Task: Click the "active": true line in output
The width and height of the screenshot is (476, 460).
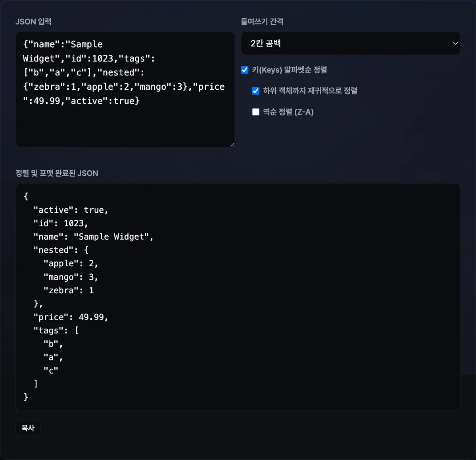Action: pos(71,210)
